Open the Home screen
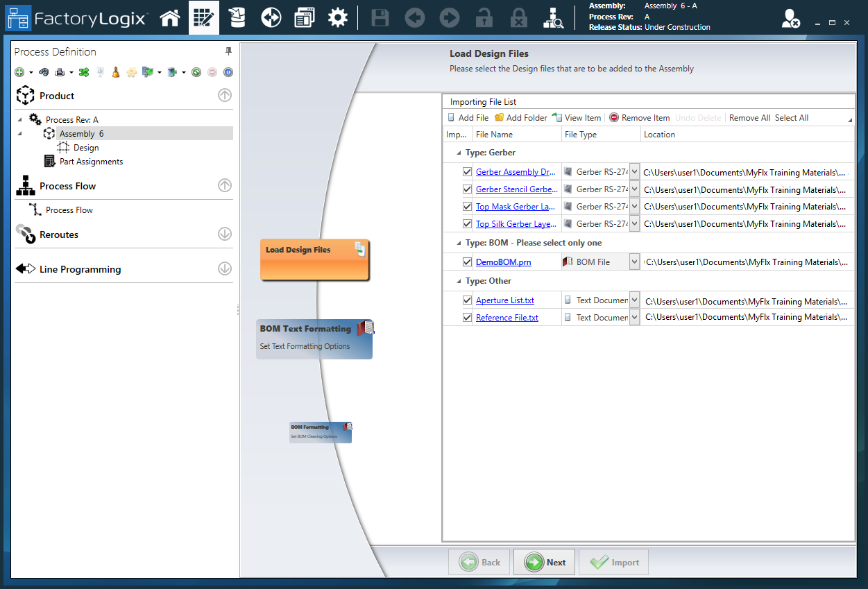Viewport: 868px width, 589px height. pos(170,17)
